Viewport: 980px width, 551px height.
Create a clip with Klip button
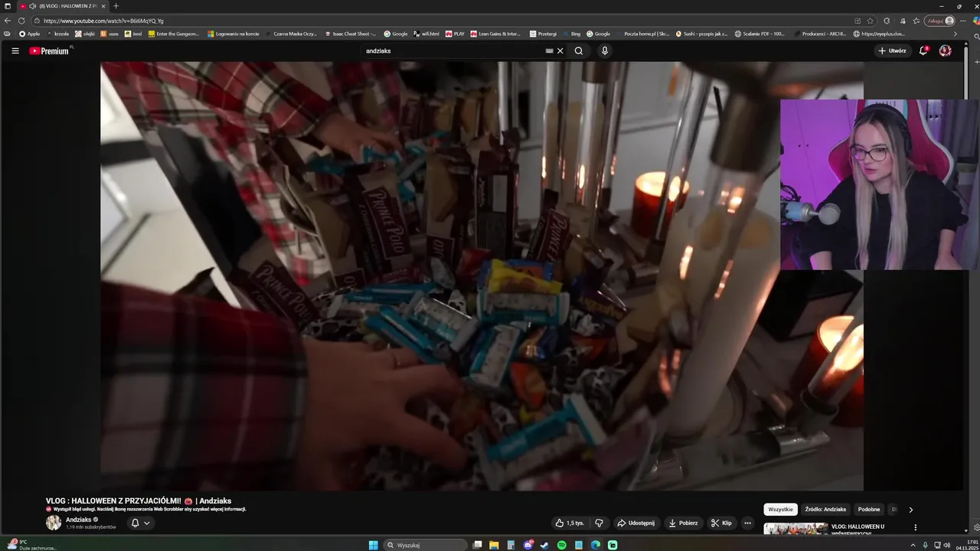pyautogui.click(x=721, y=523)
